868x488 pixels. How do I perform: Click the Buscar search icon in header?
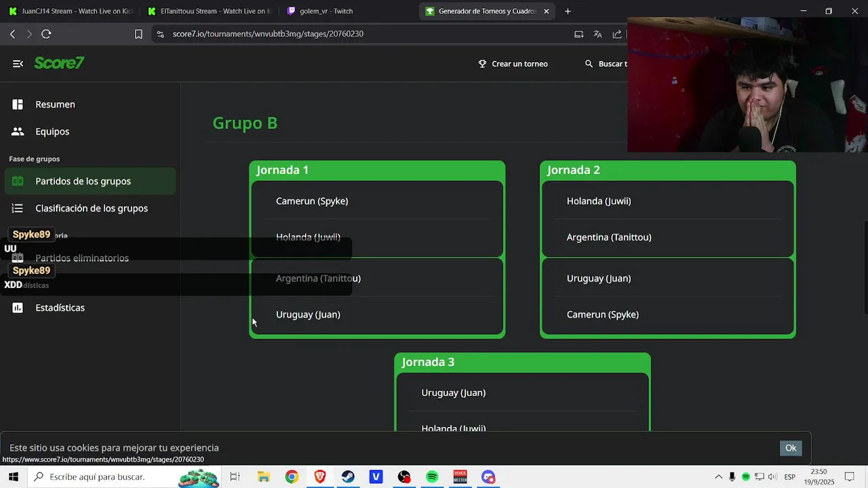coord(589,64)
